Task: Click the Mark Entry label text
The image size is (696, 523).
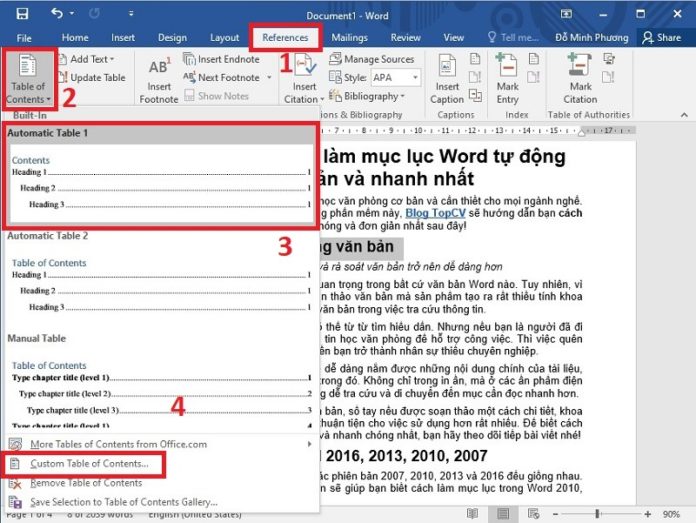Action: (507, 93)
